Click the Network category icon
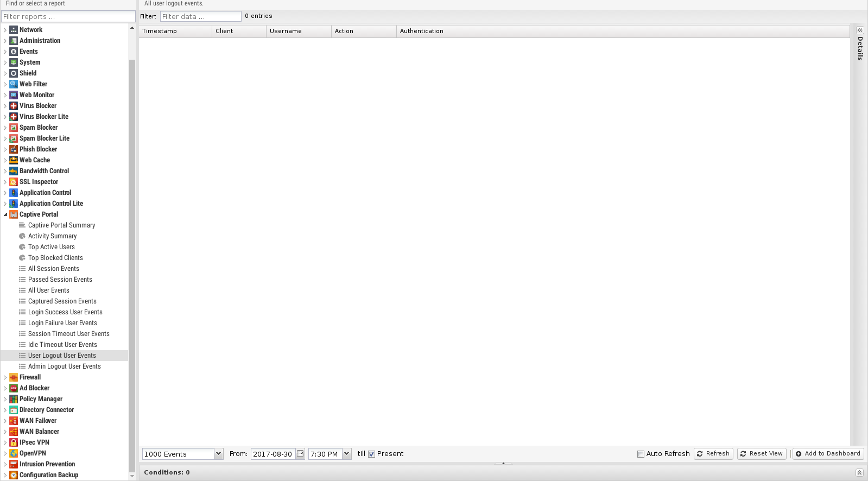868x481 pixels. coord(14,30)
